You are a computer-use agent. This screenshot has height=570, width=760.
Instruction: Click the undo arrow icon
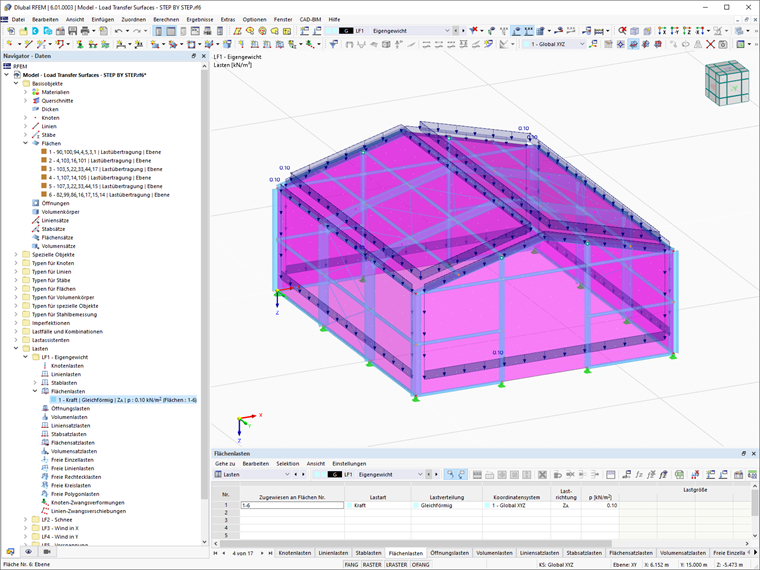(x=118, y=31)
